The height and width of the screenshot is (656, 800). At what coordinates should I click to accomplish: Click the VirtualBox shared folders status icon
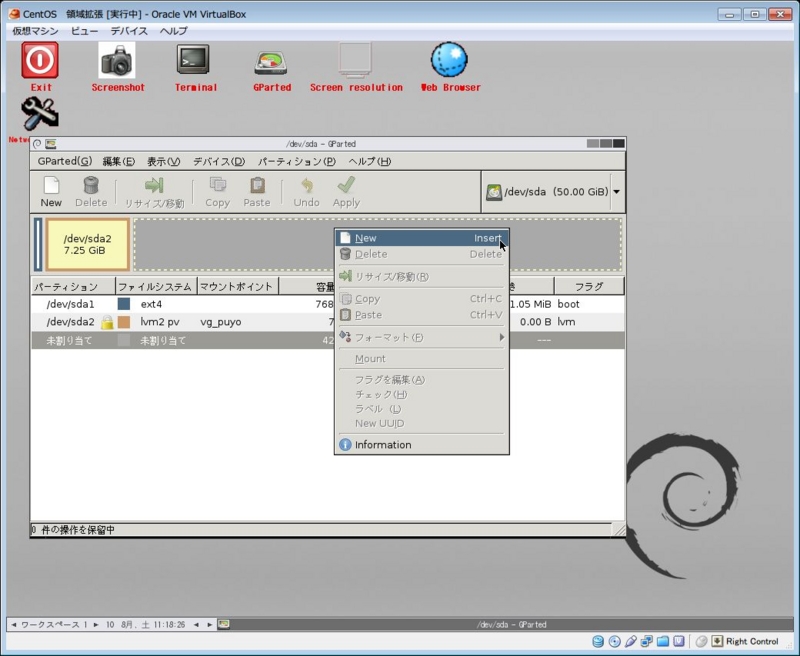pyautogui.click(x=663, y=641)
